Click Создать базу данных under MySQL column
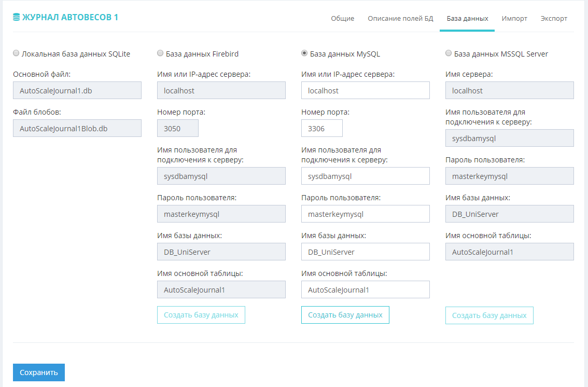 click(345, 315)
